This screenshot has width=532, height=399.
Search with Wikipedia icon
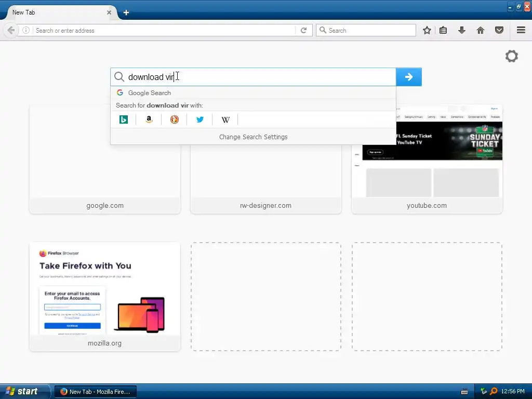click(225, 119)
